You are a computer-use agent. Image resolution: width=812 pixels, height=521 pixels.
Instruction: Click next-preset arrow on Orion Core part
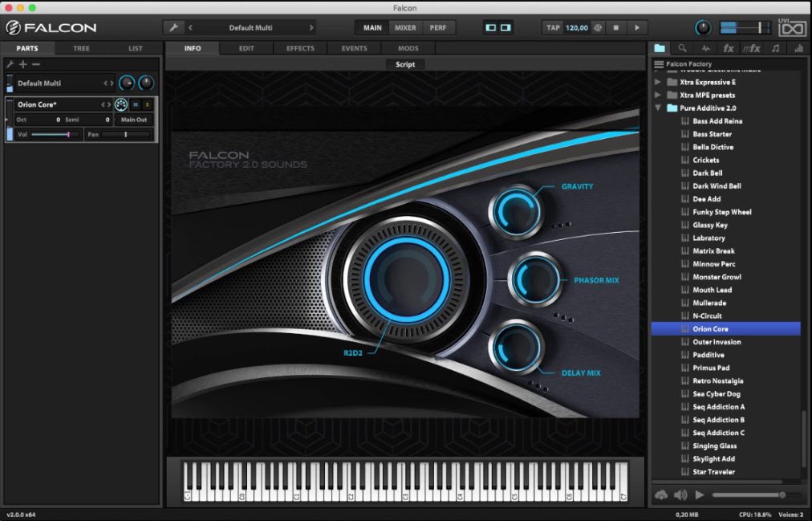109,104
